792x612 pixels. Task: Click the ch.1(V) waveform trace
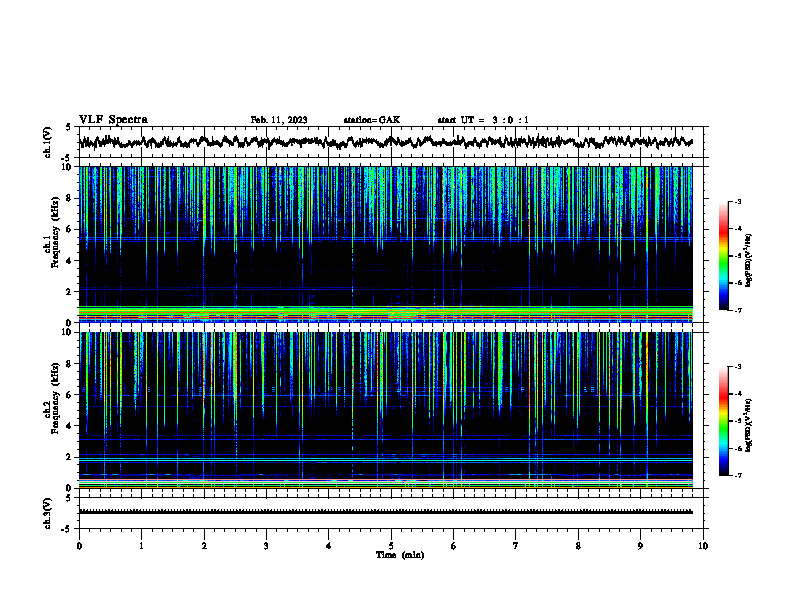[385, 142]
